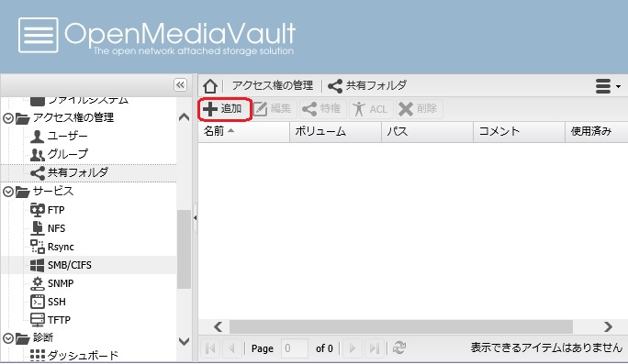
Task: Go to the home page icon
Action: click(210, 85)
